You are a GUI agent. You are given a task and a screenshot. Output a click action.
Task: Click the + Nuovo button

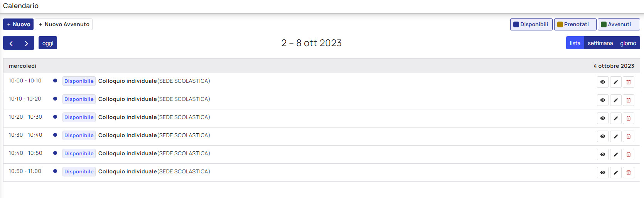coord(19,24)
